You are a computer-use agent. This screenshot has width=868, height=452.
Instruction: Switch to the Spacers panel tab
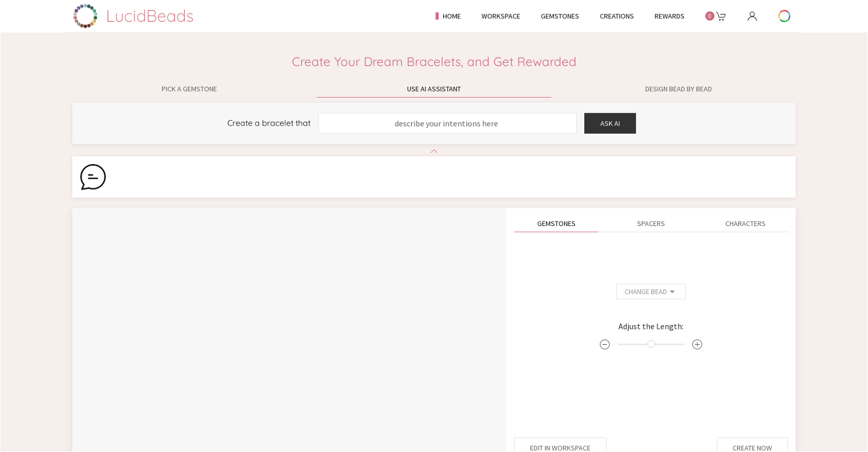coord(651,224)
